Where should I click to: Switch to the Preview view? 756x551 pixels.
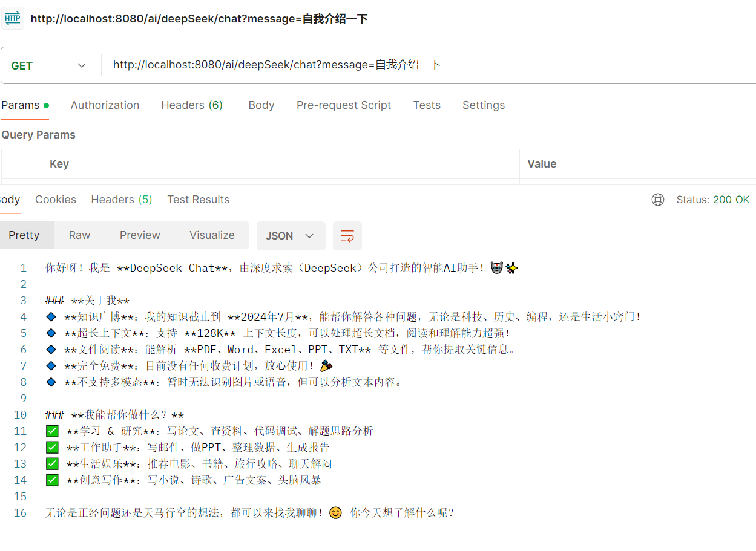(140, 235)
